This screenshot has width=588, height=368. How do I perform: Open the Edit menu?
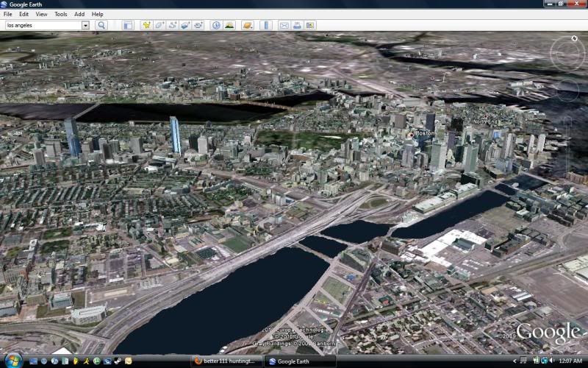[24, 14]
